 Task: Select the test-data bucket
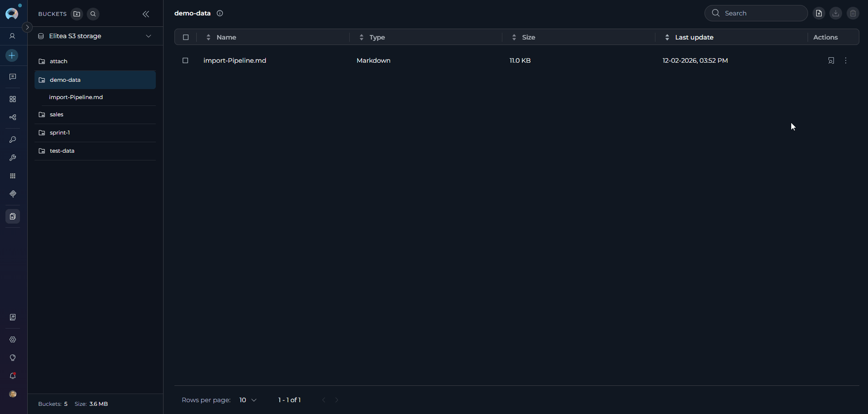coord(95,151)
